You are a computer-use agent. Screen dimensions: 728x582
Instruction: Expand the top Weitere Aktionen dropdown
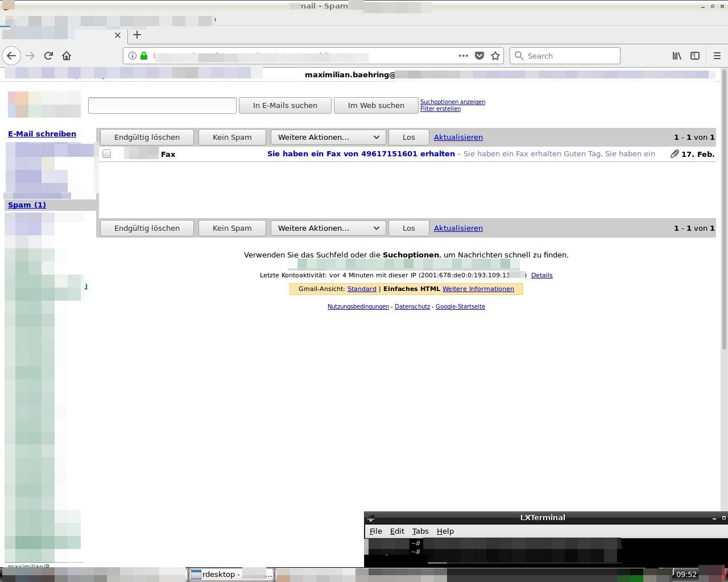pyautogui.click(x=328, y=137)
